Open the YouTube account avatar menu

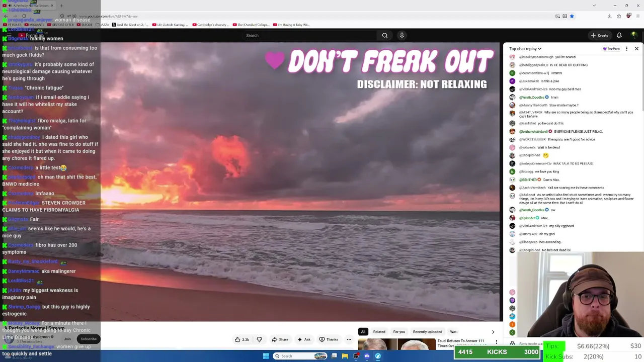634,35
